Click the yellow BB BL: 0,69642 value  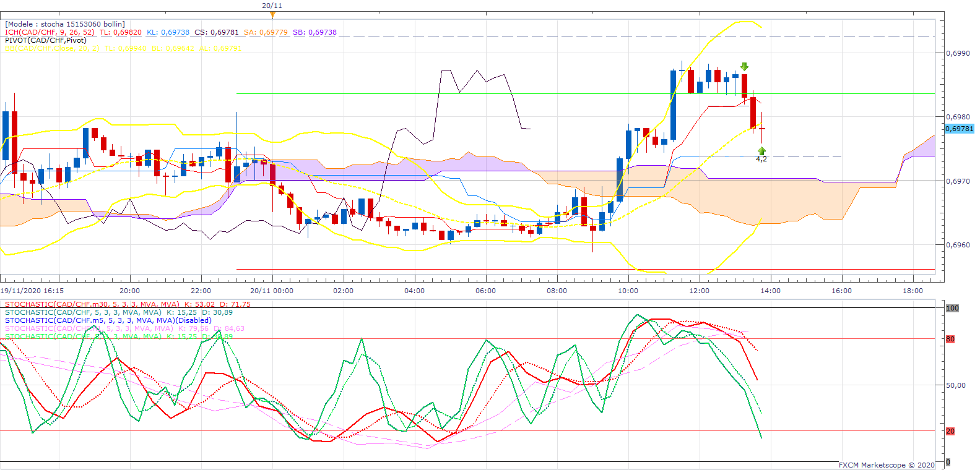click(x=173, y=48)
